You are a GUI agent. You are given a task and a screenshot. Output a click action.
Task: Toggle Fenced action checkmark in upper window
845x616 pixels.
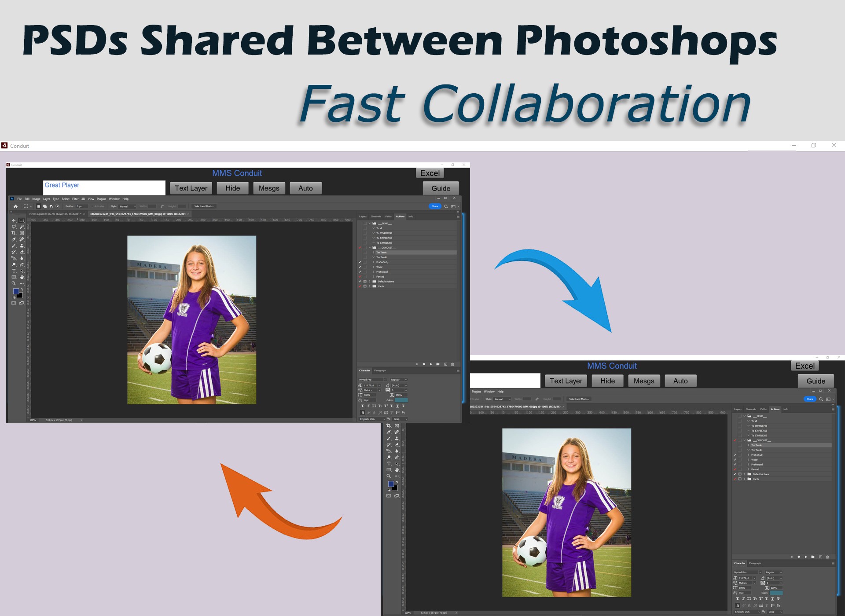coord(360,277)
